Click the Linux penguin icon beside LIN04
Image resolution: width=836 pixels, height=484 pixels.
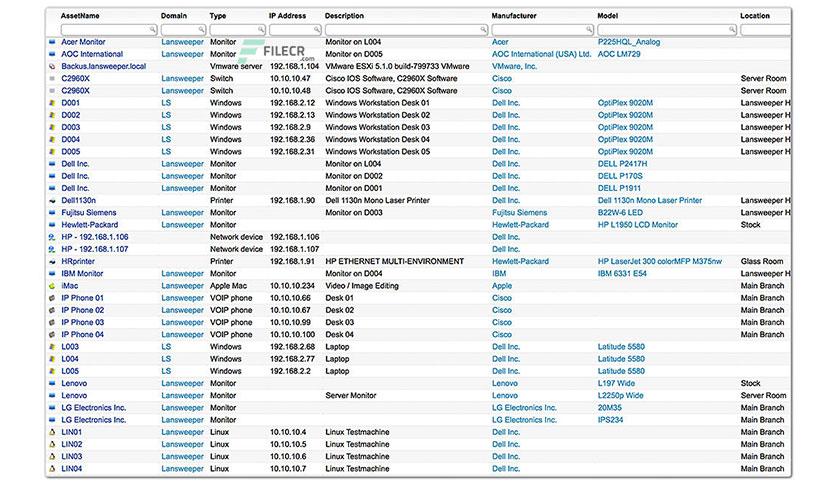52,469
